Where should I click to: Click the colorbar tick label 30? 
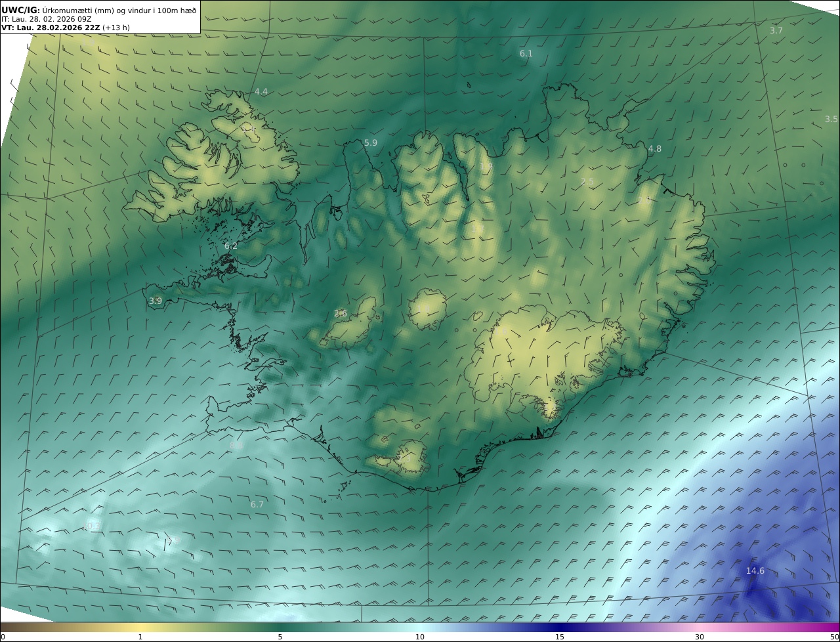point(700,637)
